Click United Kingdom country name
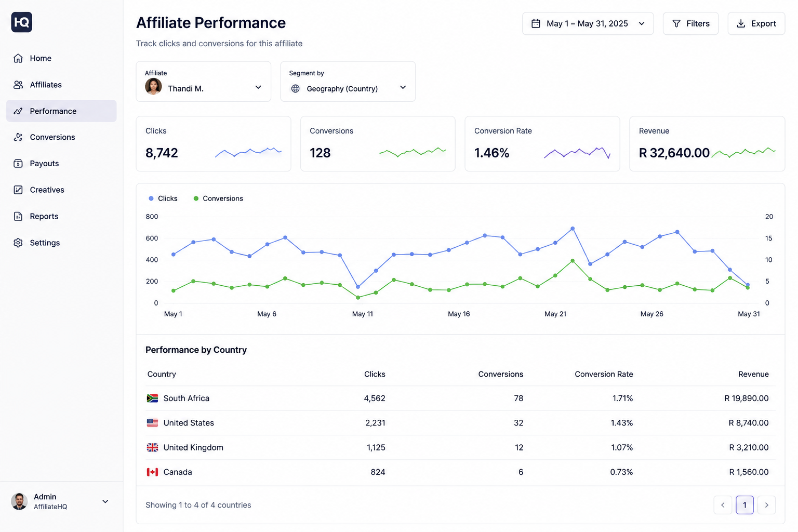This screenshot has height=532, width=798. point(193,447)
